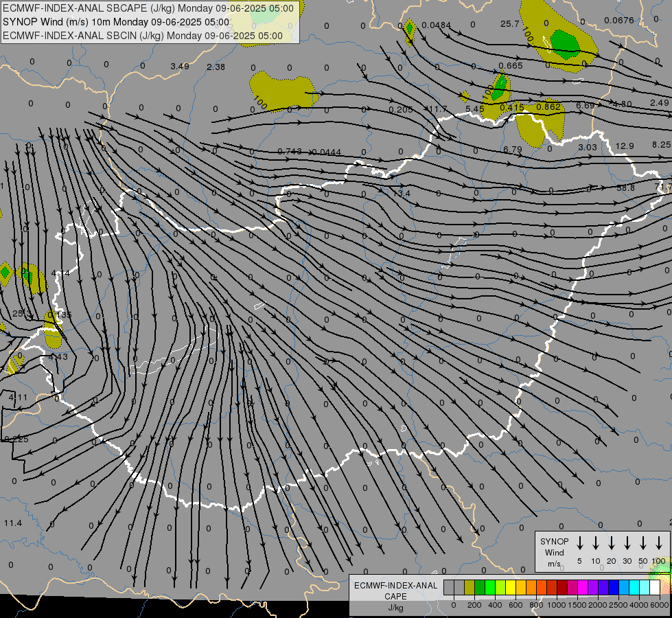Image resolution: width=672 pixels, height=618 pixels.
Task: Click the CAPE value 3.49
Action: (180, 66)
